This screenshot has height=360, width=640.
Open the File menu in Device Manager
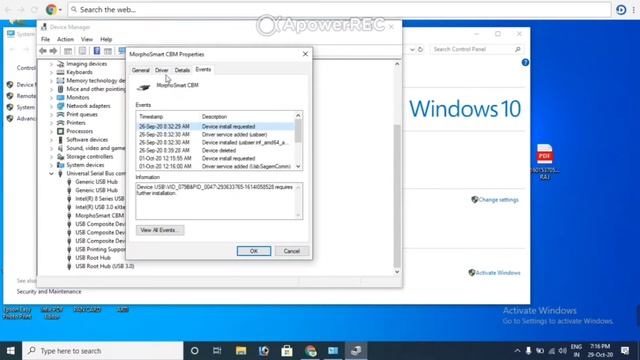(x=45, y=39)
